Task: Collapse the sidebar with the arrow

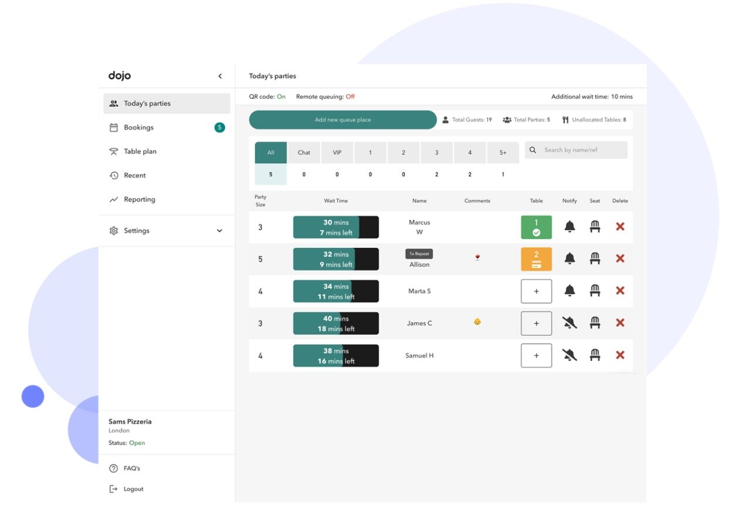Action: point(220,76)
